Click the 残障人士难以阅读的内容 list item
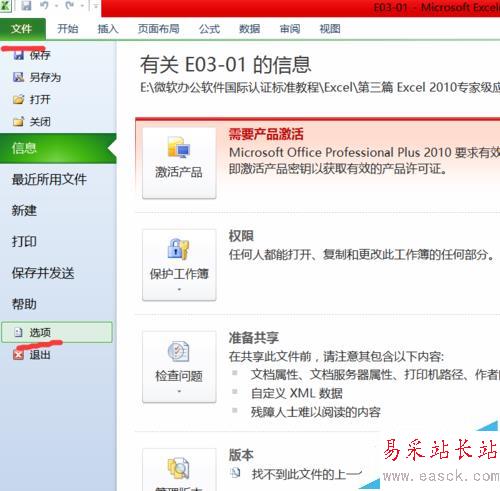Screen dimensions: 500x491 (316, 412)
